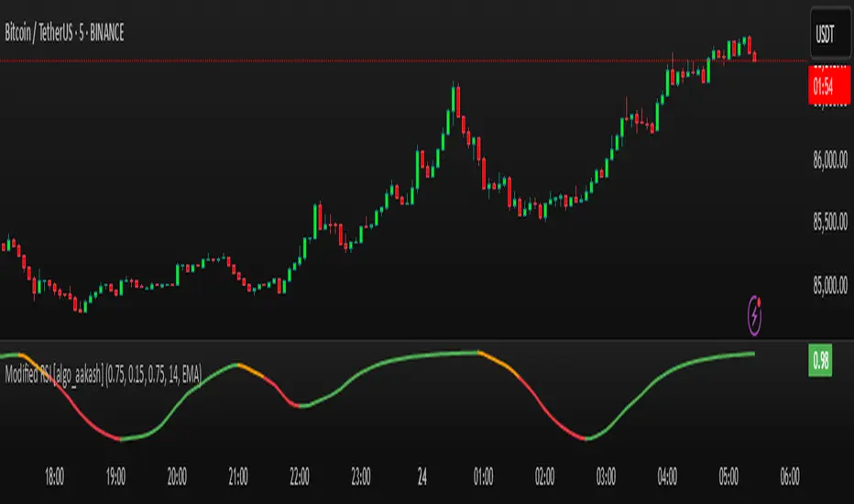The width and height of the screenshot is (854, 504).
Task: Click the 22:00 time axis label
Action: tap(300, 477)
